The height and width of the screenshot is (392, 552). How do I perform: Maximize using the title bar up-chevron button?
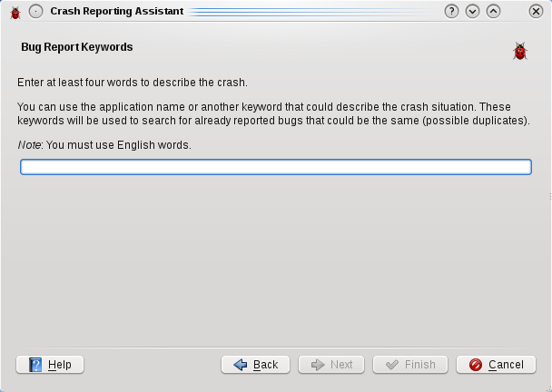pyautogui.click(x=493, y=12)
